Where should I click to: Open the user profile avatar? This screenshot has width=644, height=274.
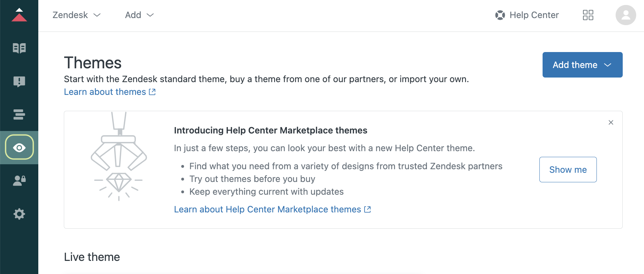click(626, 15)
